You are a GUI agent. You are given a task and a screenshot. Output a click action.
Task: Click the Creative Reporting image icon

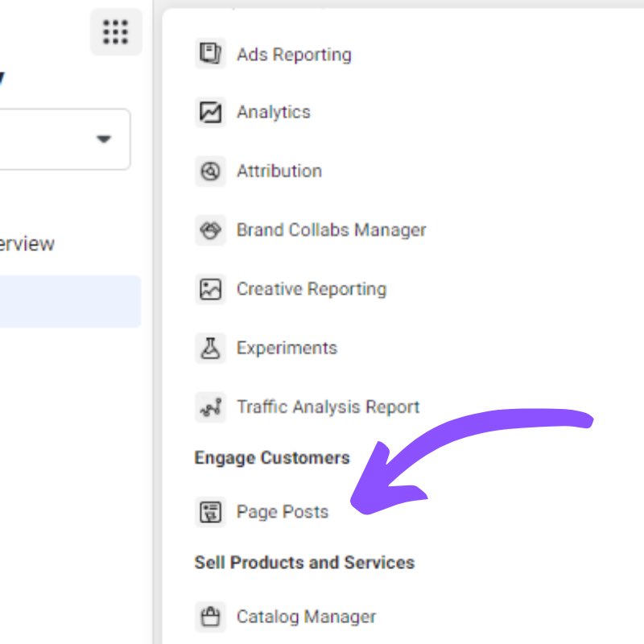pyautogui.click(x=210, y=289)
